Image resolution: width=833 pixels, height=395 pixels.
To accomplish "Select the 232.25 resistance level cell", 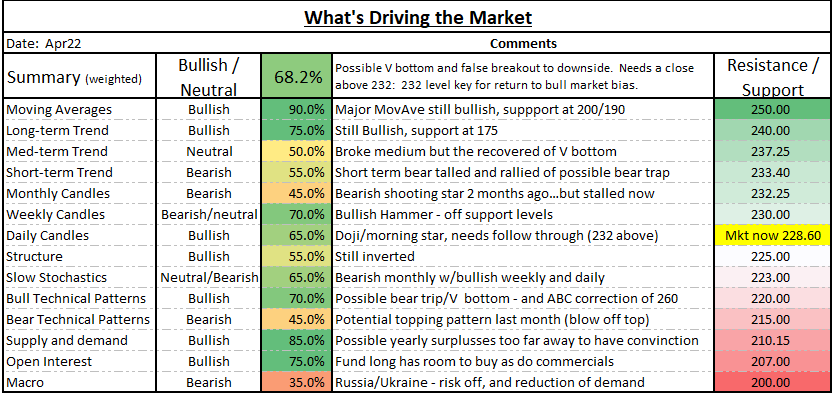I will coord(772,193).
